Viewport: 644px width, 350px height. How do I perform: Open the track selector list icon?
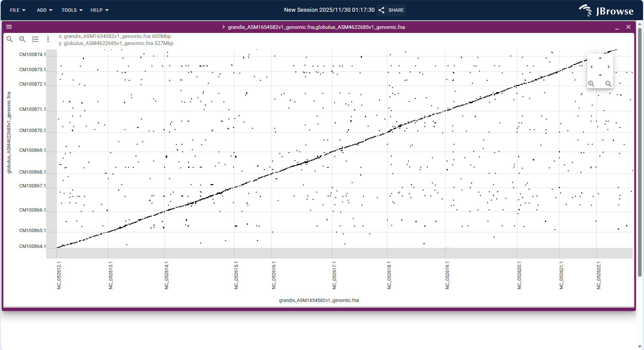[x=35, y=39]
